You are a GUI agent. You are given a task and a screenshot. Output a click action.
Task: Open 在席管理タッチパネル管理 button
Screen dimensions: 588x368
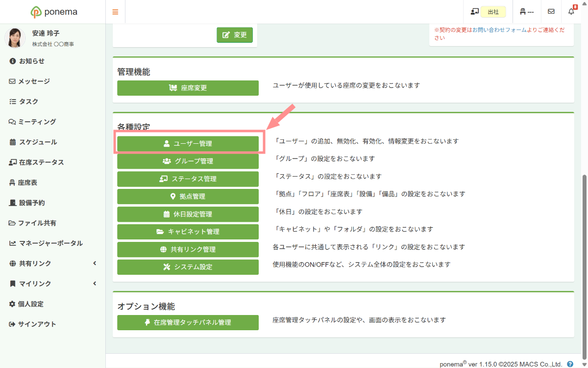click(188, 322)
